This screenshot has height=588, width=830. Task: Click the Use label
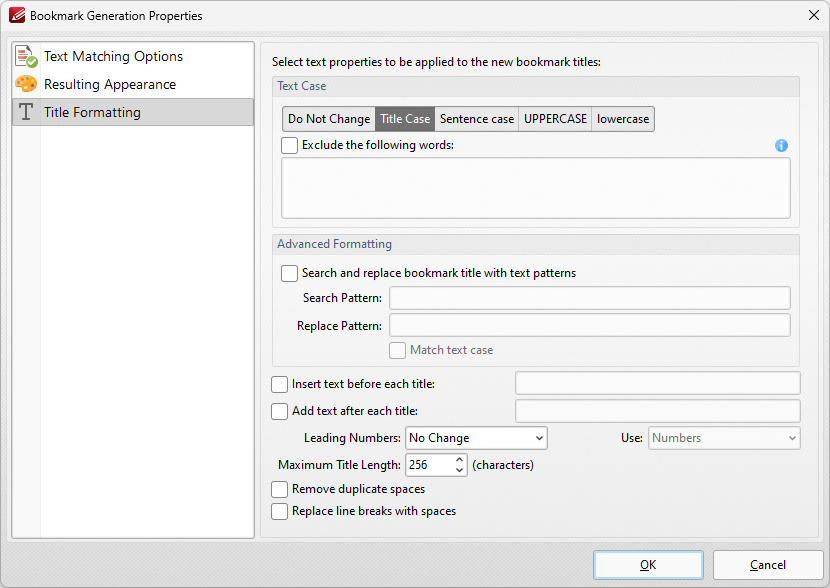631,438
